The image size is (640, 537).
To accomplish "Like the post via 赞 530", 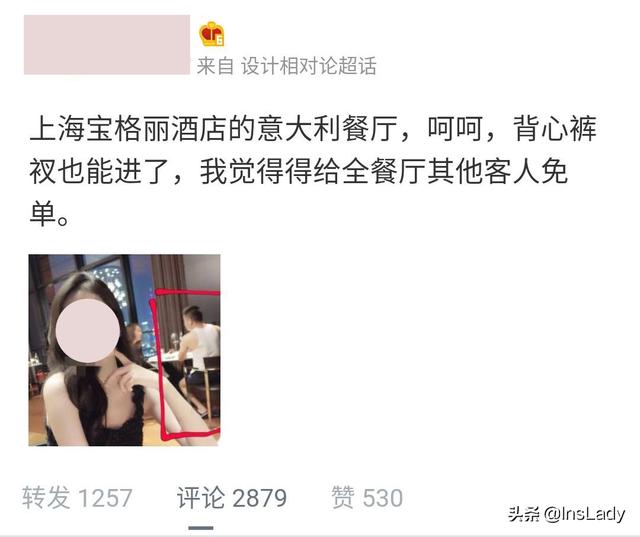I will click(x=367, y=498).
